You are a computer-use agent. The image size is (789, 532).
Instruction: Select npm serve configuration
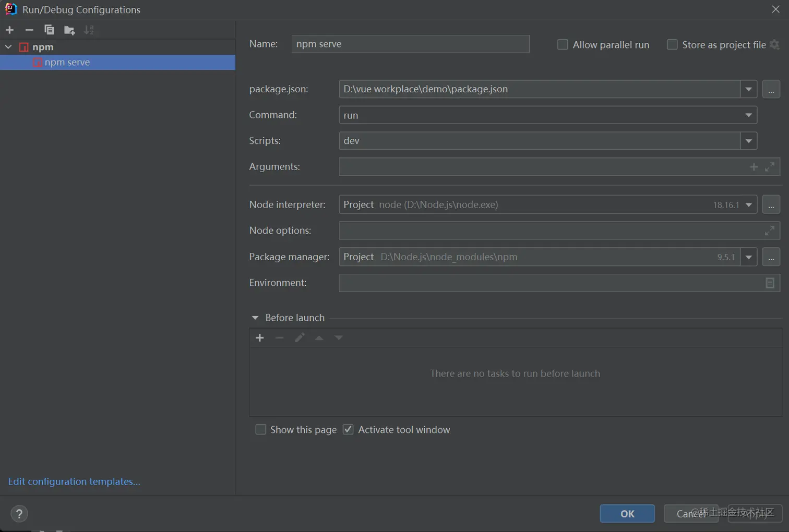tap(67, 62)
